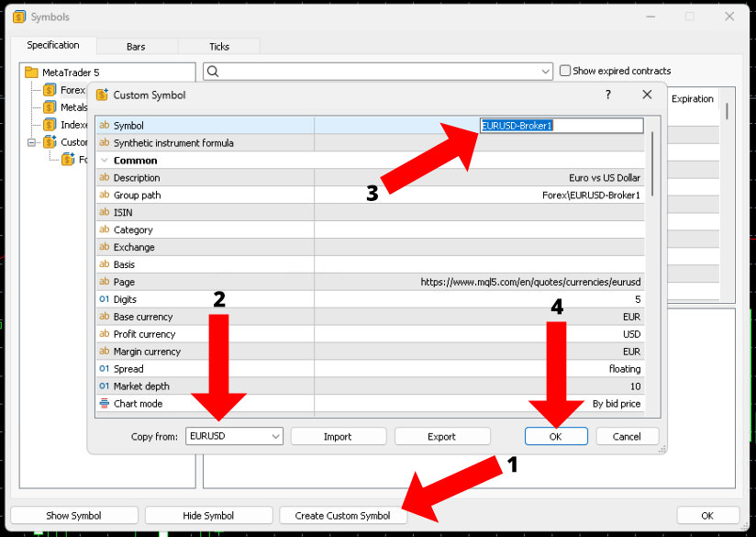The width and height of the screenshot is (756, 537).
Task: Click the Symbols list scrollbar
Action: [x=727, y=111]
